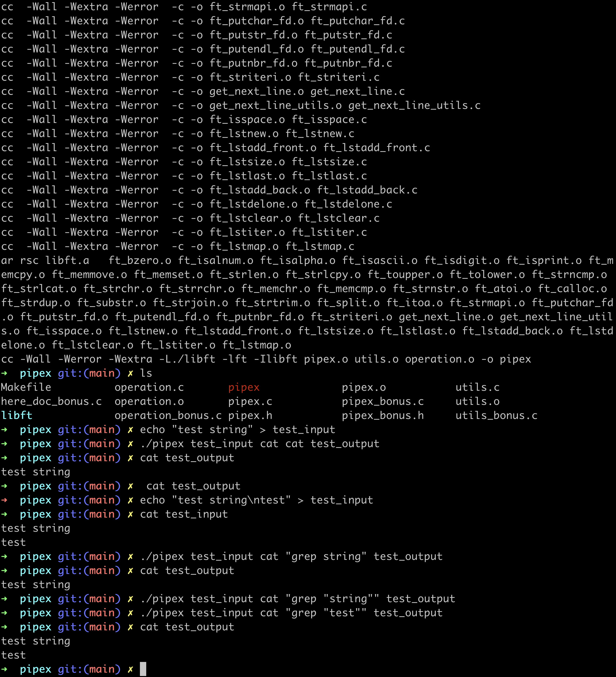616x677 pixels.
Task: Click the ls command text
Action: pyautogui.click(x=146, y=373)
